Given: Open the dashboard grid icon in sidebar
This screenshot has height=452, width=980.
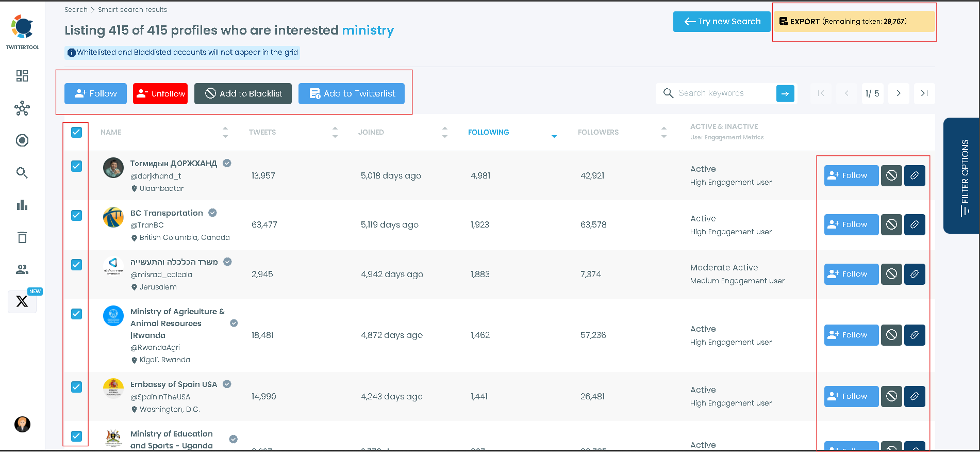Looking at the screenshot, I should pyautogui.click(x=22, y=76).
